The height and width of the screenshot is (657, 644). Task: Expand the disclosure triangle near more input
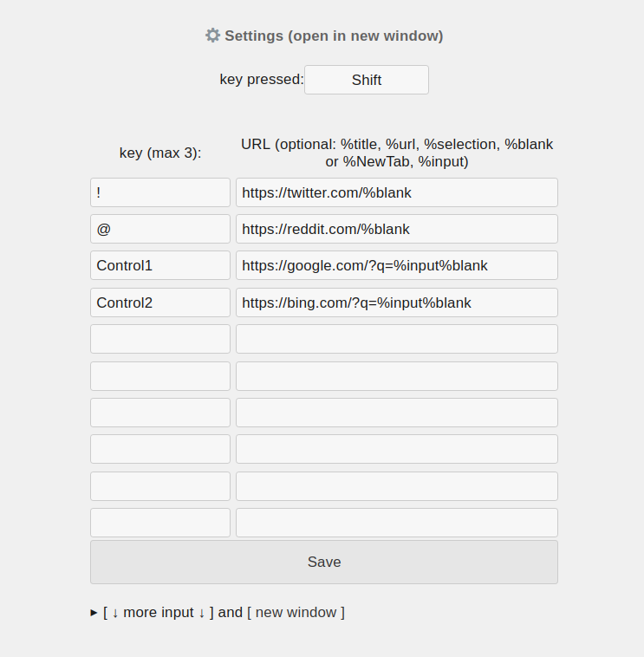point(94,613)
